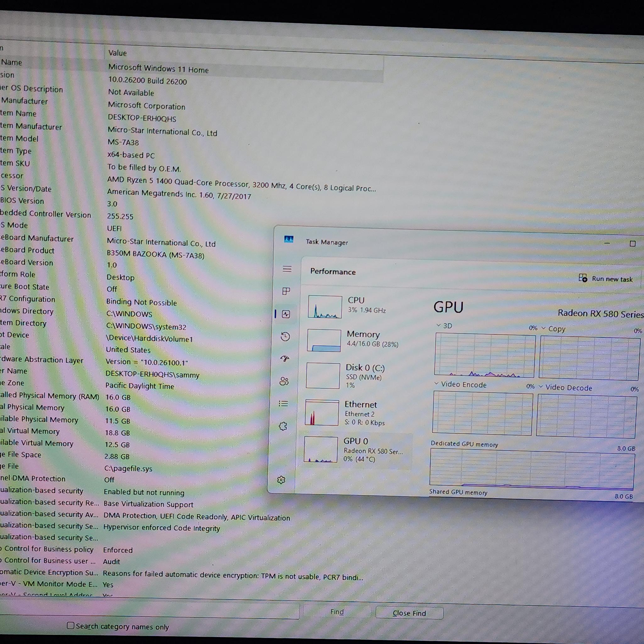Open the Users page icon in Task Manager
Image resolution: width=644 pixels, height=644 pixels.
[284, 381]
